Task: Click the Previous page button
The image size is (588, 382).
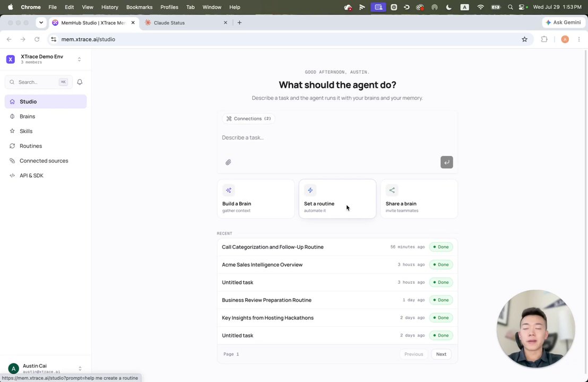Action: [x=413, y=354]
